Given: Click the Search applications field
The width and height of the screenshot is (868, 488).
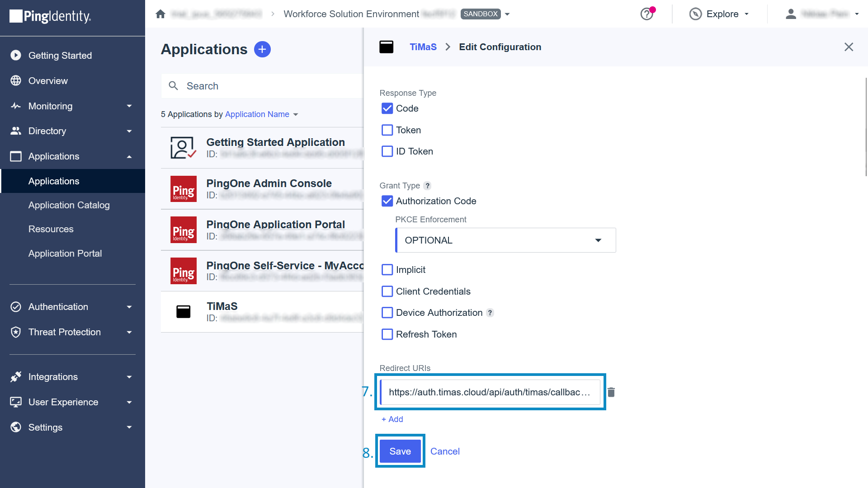Looking at the screenshot, I should [x=262, y=86].
